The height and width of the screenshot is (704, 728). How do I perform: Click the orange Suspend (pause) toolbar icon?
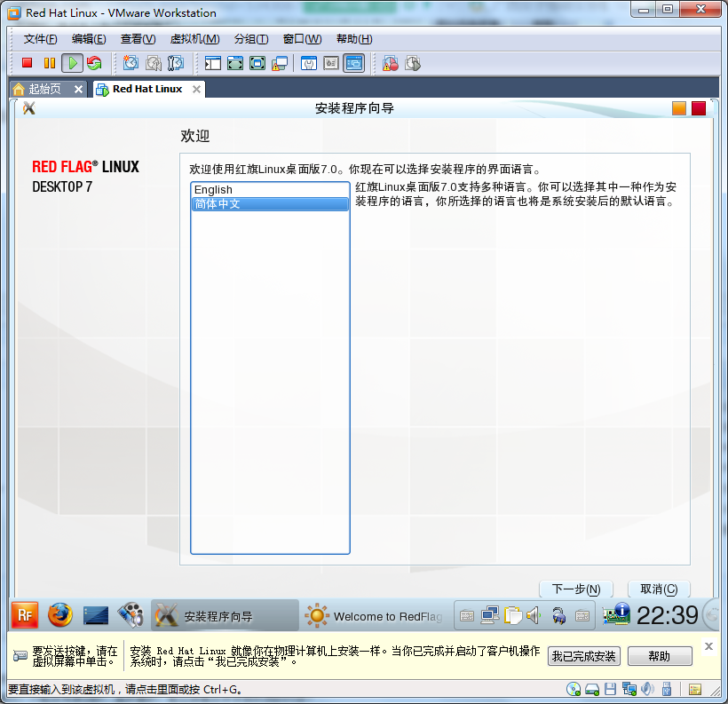coord(49,63)
